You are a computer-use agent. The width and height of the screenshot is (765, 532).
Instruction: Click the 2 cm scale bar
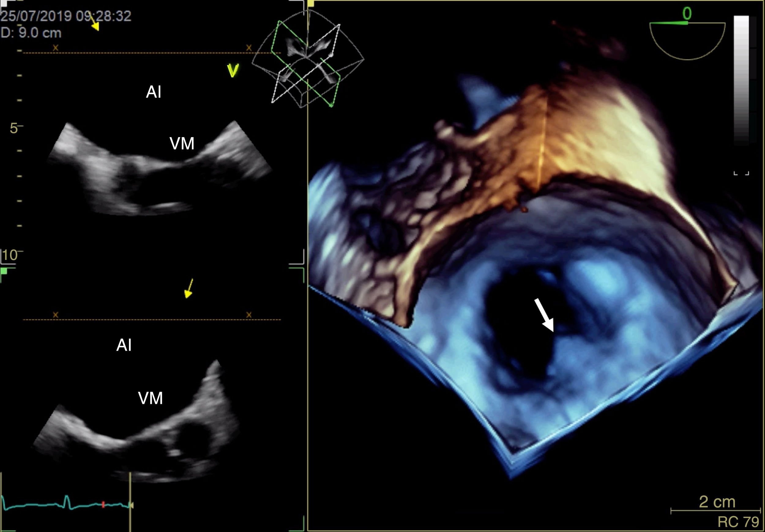click(x=716, y=510)
